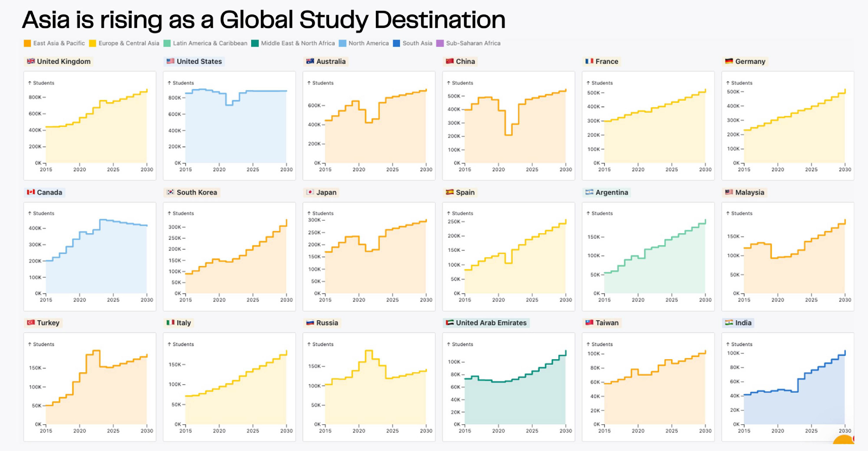Click the United States area chart
This screenshot has height=451, width=868.
point(236,131)
